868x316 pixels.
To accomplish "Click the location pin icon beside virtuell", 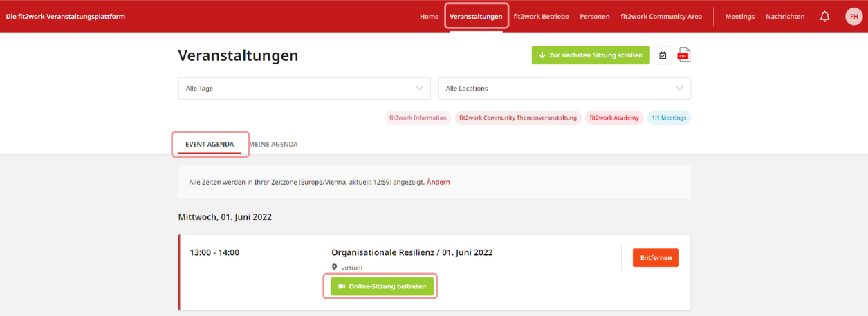I will 335,267.
